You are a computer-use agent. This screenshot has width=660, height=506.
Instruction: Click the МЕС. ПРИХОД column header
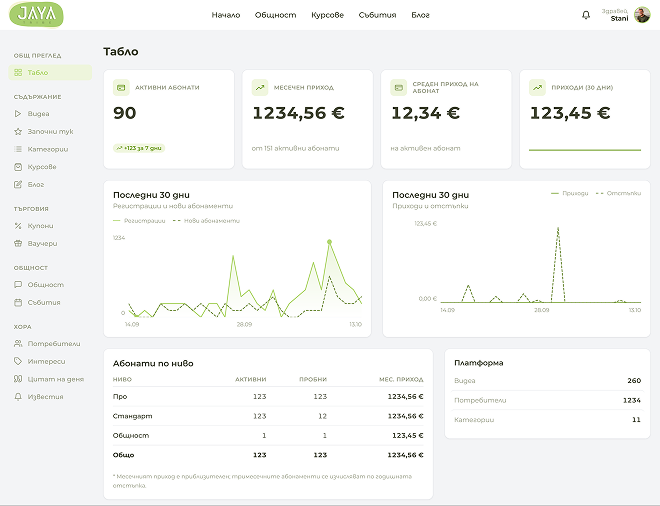401,379
